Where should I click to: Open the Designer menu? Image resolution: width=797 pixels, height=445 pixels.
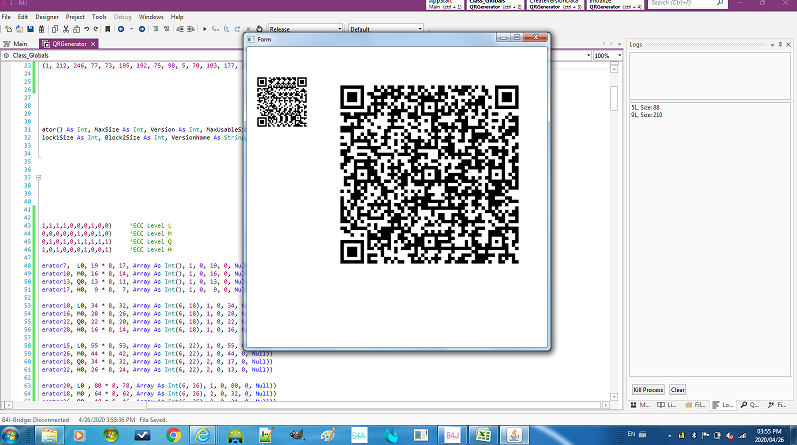(x=47, y=17)
